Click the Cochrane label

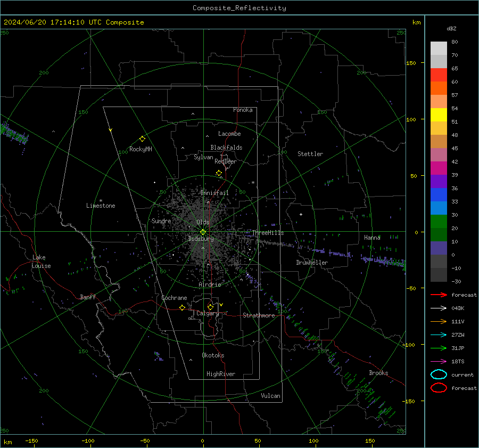point(174,298)
